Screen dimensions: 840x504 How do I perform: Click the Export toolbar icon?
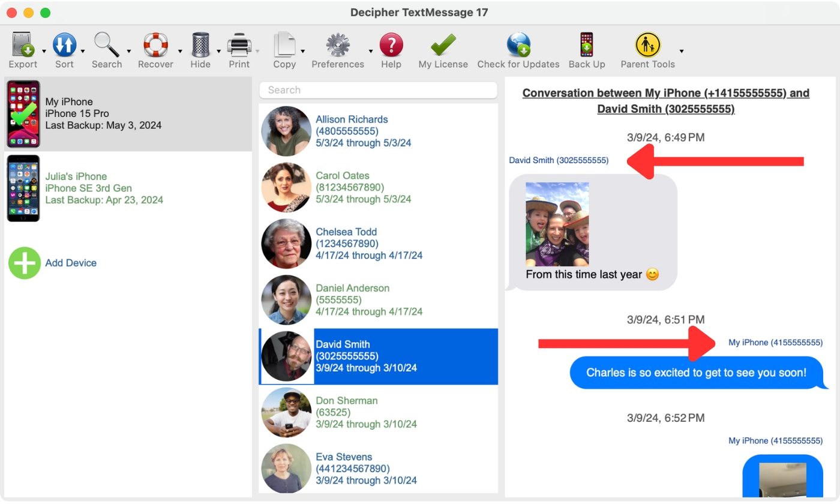pos(23,46)
